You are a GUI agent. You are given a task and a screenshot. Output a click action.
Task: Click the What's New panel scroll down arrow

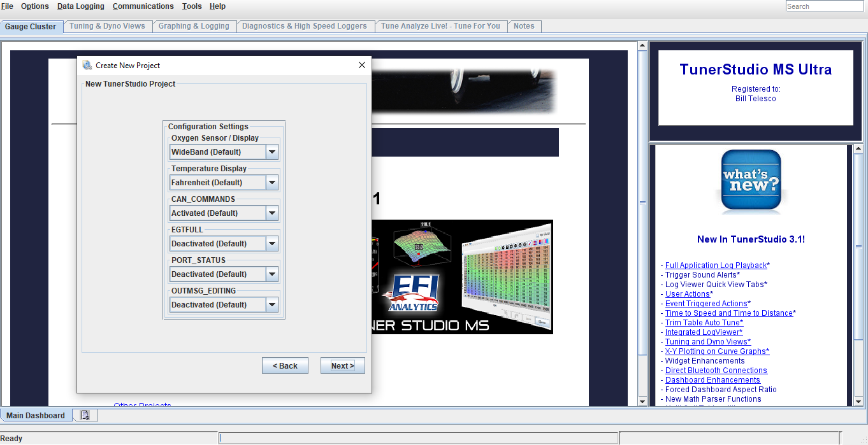point(858,401)
